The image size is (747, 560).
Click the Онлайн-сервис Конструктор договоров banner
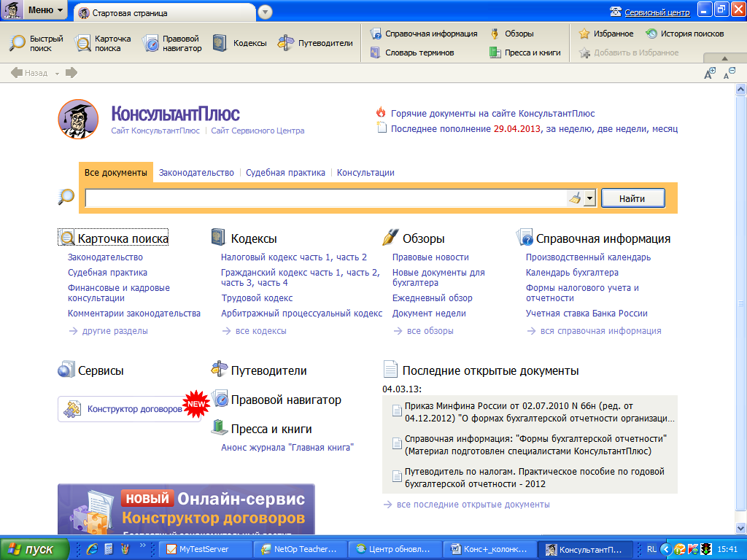point(186,509)
